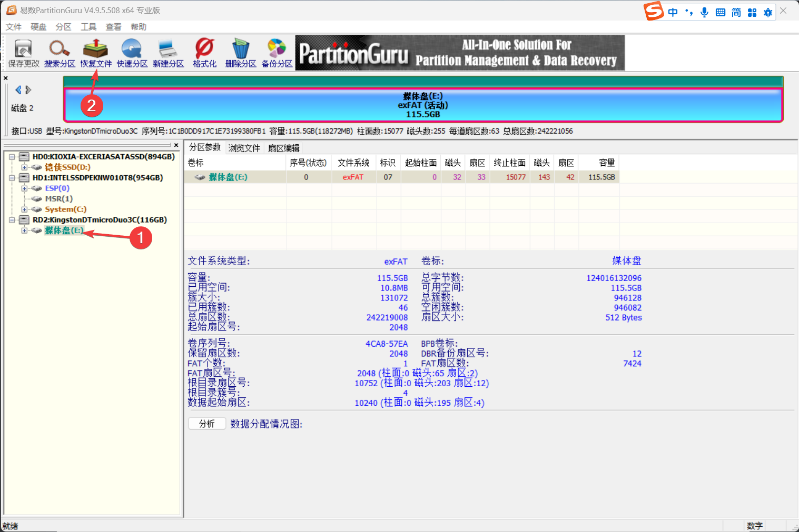Select the 格式化 format tool
799x532 pixels.
point(204,54)
